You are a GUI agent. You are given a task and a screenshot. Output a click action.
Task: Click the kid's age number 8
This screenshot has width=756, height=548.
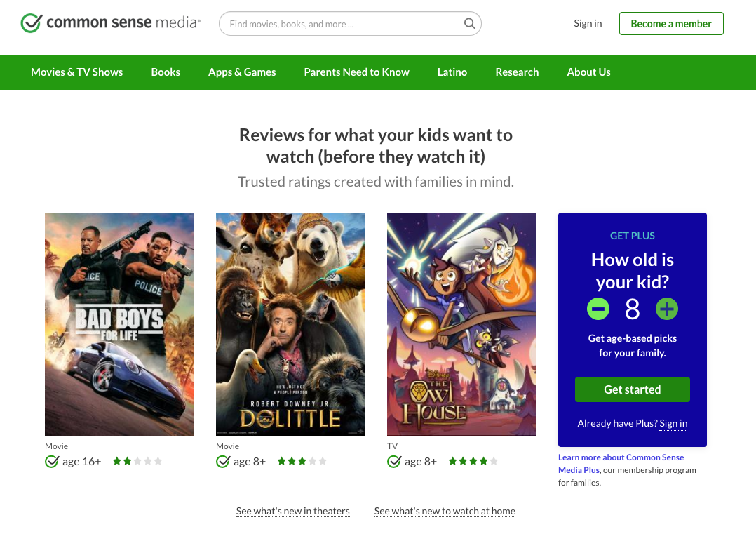point(632,309)
